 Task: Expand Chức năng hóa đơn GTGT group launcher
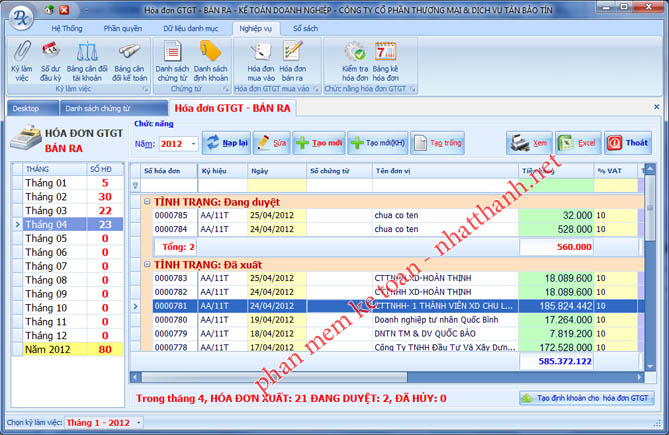click(413, 89)
